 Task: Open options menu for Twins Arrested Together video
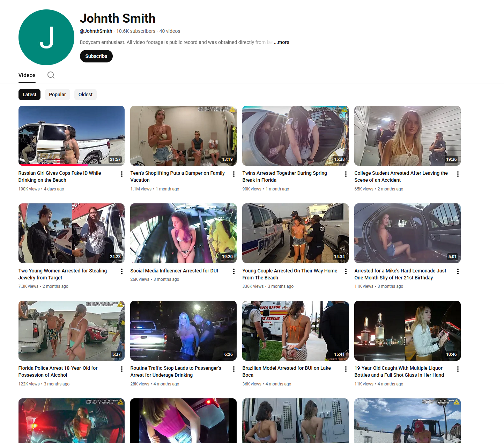[x=346, y=174]
